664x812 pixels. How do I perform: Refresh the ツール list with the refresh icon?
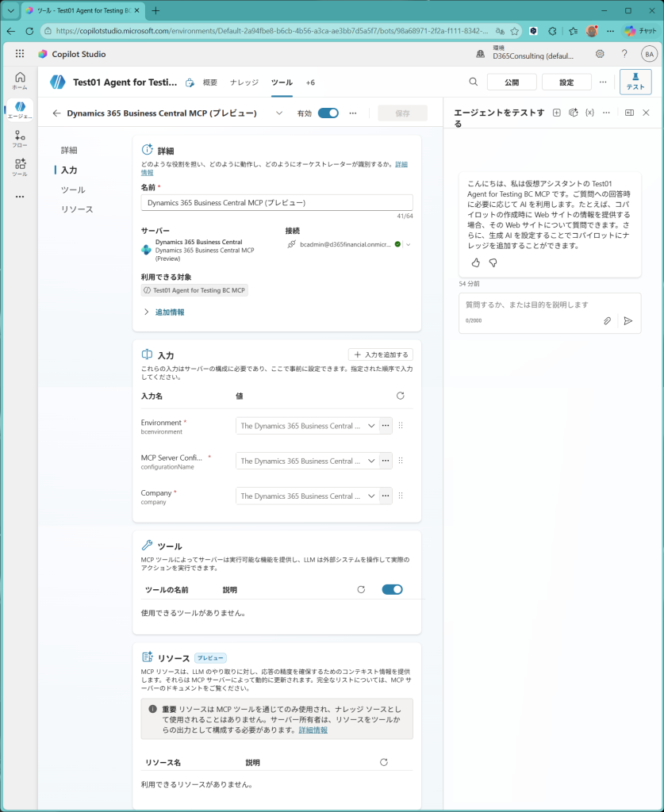click(x=361, y=590)
